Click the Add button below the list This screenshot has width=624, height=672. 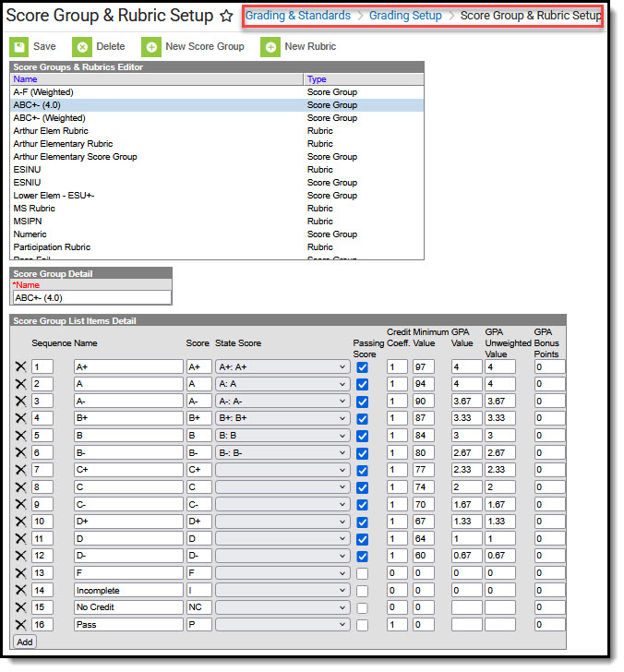[25, 642]
